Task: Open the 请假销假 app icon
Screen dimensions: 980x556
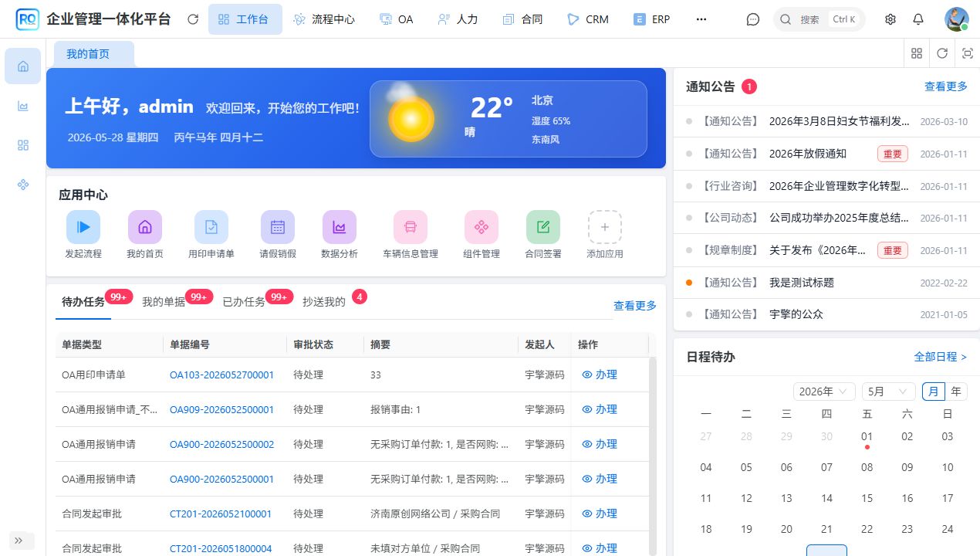Action: [x=278, y=227]
